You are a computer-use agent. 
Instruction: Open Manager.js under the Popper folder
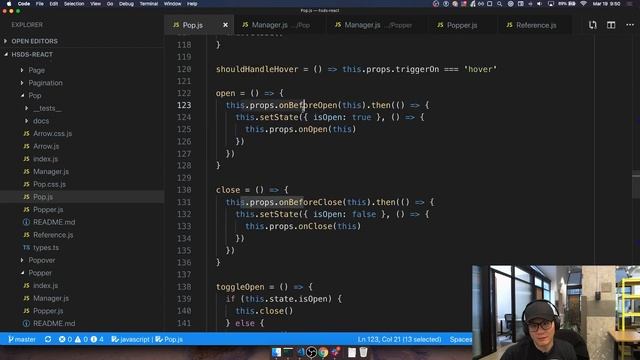(51, 298)
